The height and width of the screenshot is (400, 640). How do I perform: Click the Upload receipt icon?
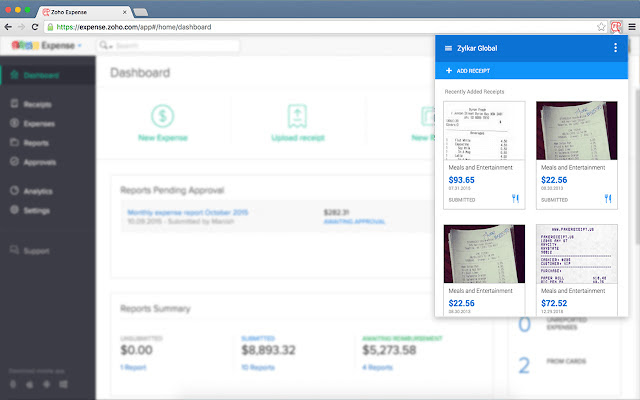click(x=297, y=116)
